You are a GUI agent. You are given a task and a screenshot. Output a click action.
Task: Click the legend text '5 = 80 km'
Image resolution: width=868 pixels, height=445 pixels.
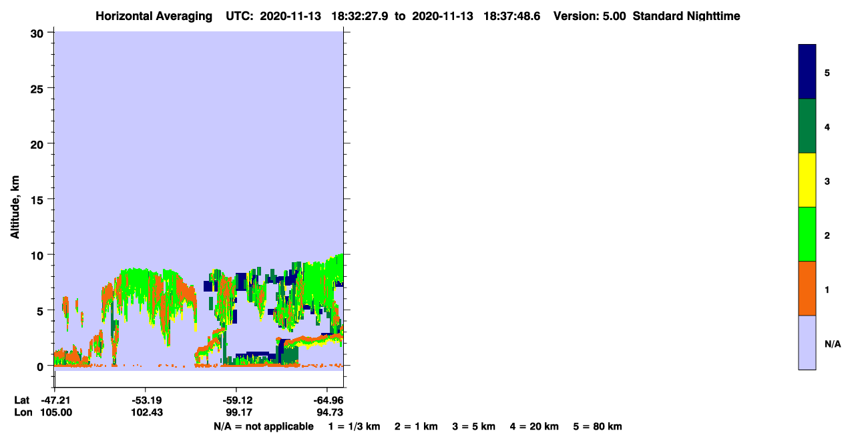tap(598, 427)
